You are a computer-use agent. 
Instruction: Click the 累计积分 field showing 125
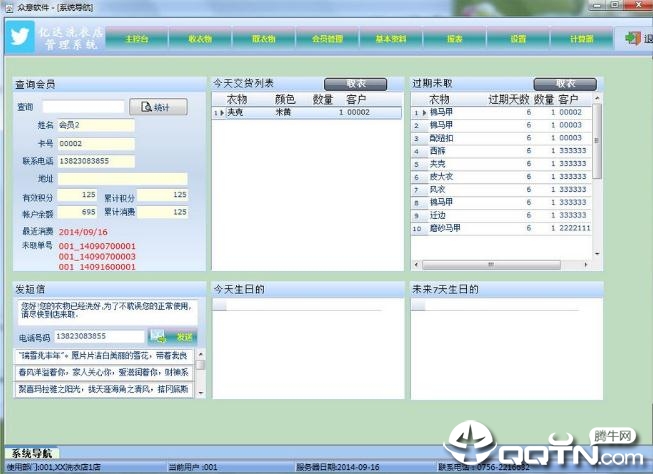pos(162,195)
